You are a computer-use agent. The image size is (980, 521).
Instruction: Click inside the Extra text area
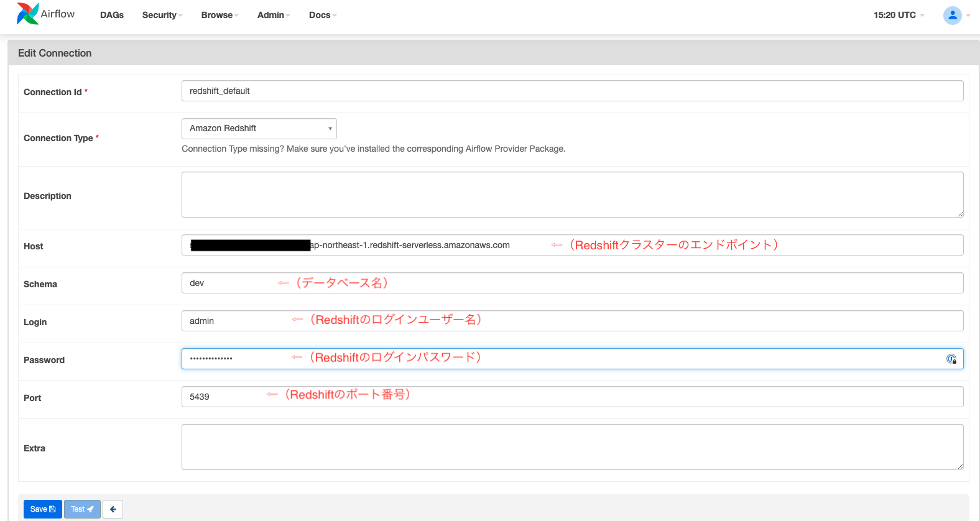(x=573, y=447)
